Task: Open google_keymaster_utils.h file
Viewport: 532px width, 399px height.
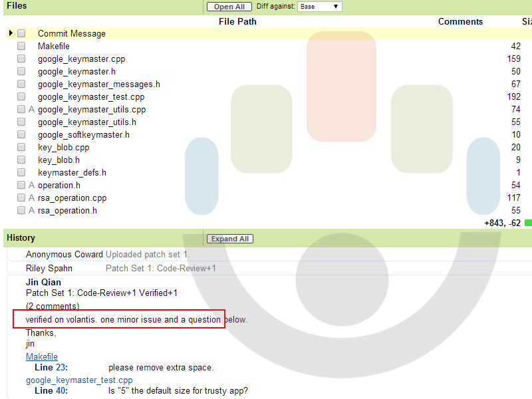Action: pos(87,122)
